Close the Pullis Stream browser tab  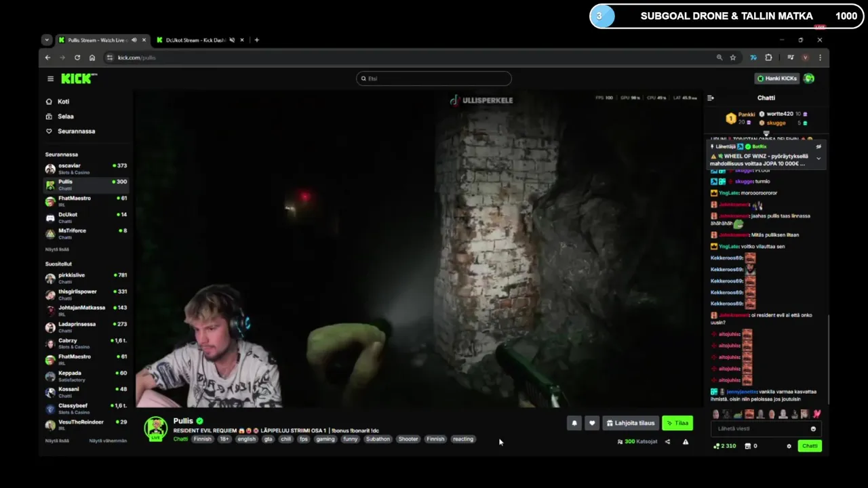click(144, 40)
